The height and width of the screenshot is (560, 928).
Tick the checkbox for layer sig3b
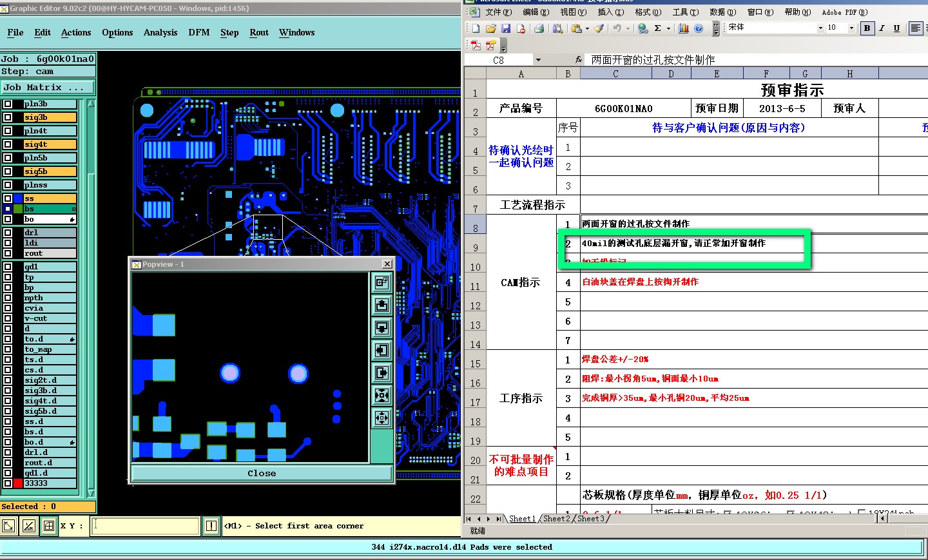tap(8, 117)
